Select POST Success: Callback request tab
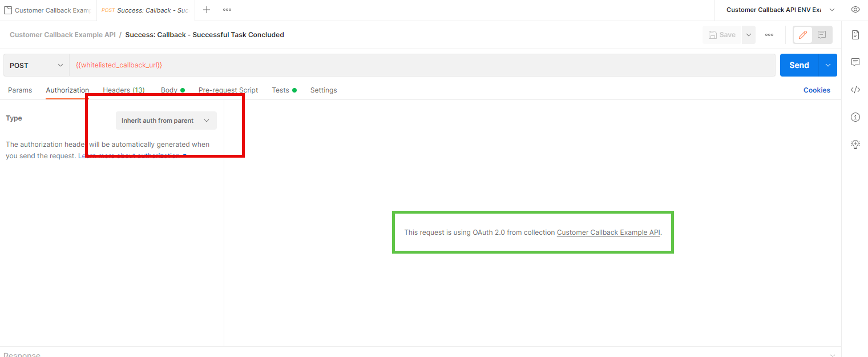The image size is (868, 357). pyautogui.click(x=145, y=10)
